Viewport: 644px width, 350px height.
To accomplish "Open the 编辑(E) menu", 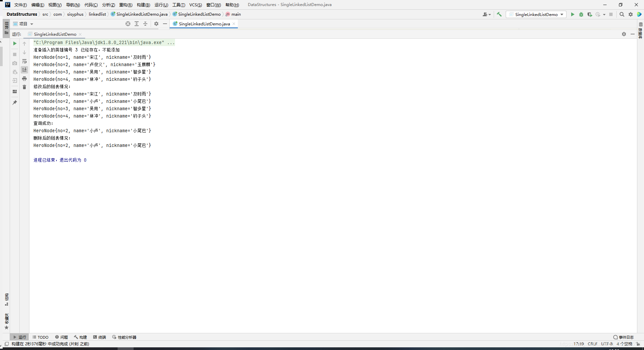I will (38, 5).
